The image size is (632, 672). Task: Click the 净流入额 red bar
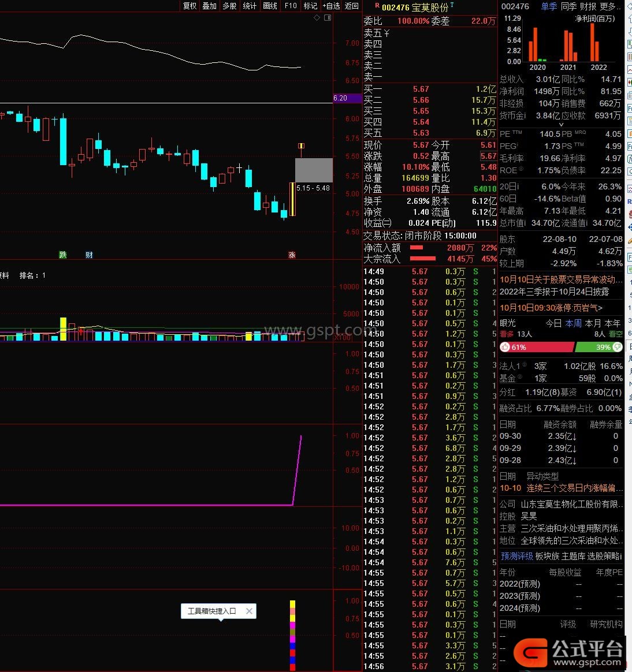coord(417,247)
